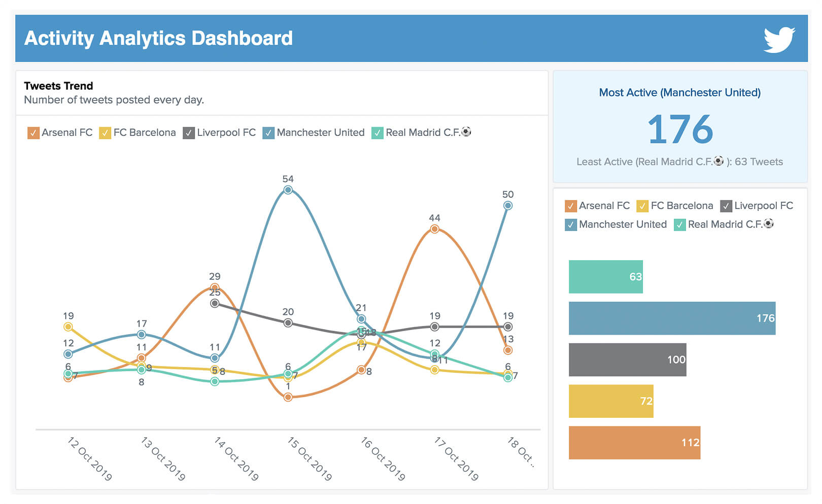Viewport: 822px width, 504px height.
Task: Click the orange bar showing 112
Action: pos(635,443)
